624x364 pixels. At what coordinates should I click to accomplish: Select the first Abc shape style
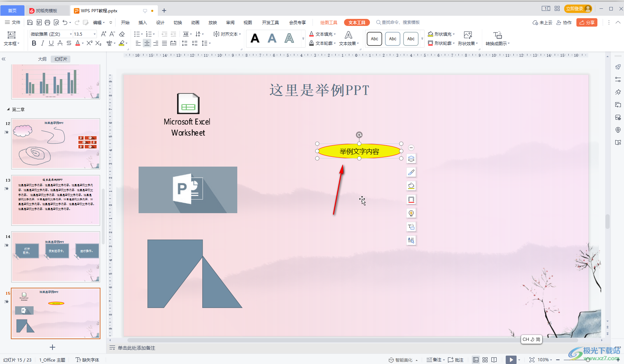coord(374,38)
